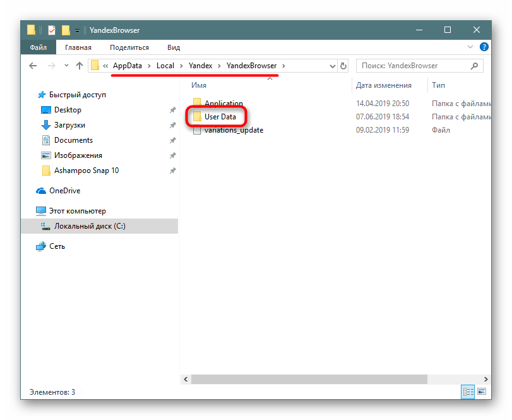Click the Yandex breadcrumb segment
Screen dimensions: 512x420
pyautogui.click(x=201, y=66)
